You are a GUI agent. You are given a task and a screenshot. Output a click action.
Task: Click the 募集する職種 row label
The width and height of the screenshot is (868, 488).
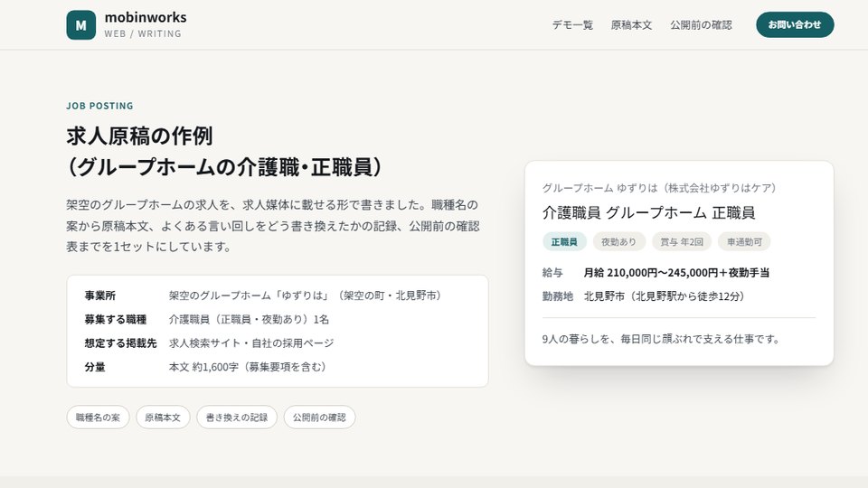pyautogui.click(x=116, y=319)
